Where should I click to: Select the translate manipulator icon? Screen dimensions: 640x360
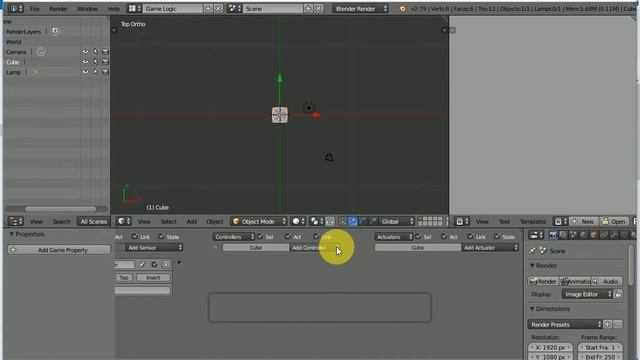[353, 221]
